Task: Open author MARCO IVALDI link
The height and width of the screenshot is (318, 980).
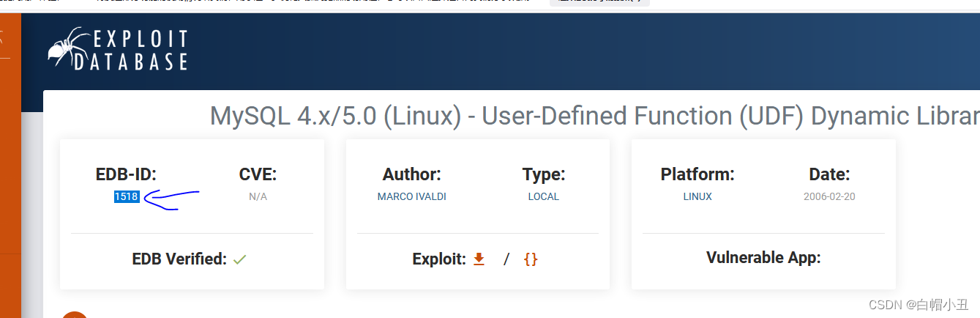Action: click(411, 196)
